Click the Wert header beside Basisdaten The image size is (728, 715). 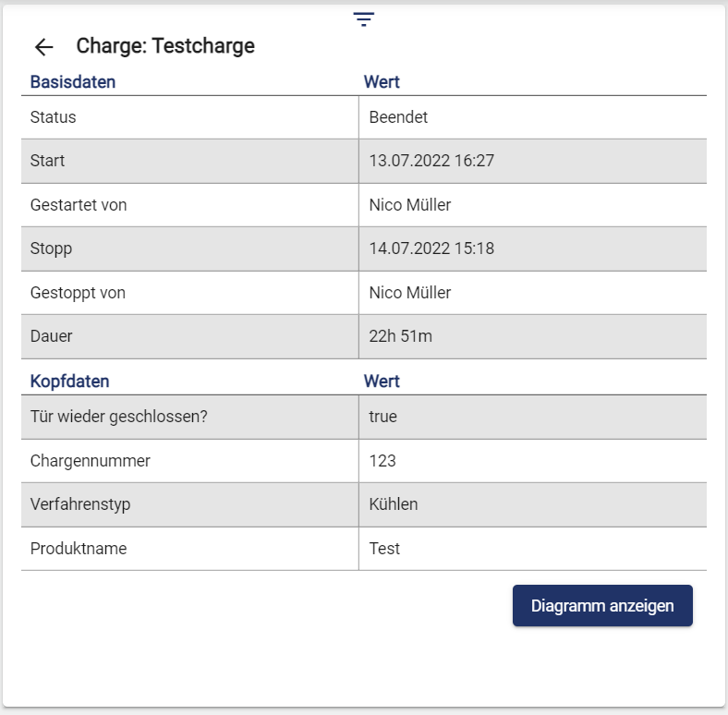click(x=382, y=82)
